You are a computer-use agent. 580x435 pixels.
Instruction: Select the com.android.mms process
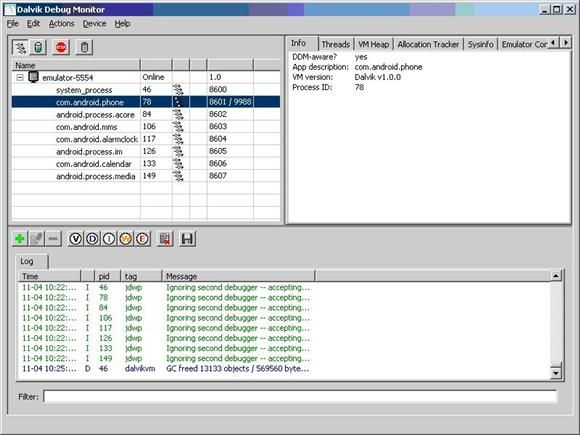pos(146,127)
